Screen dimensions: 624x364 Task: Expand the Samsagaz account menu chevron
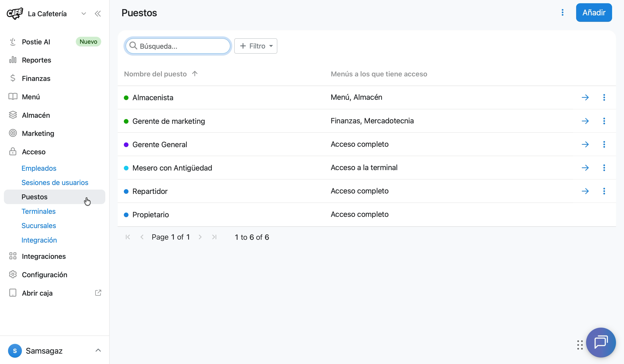[98, 350]
